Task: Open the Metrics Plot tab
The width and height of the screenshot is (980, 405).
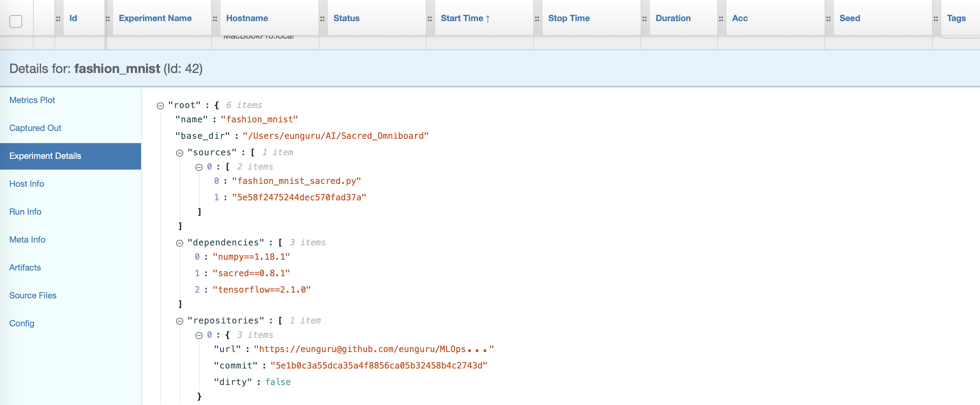Action: [32, 100]
